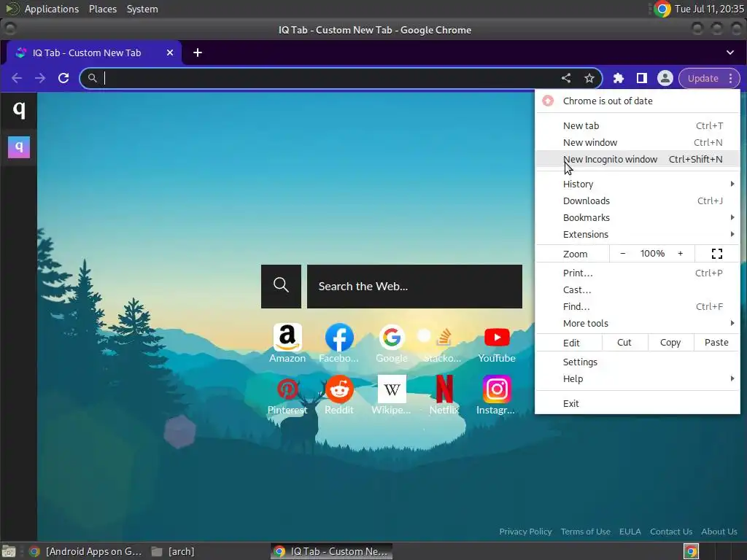Open the Terms of Use link

tap(585, 532)
